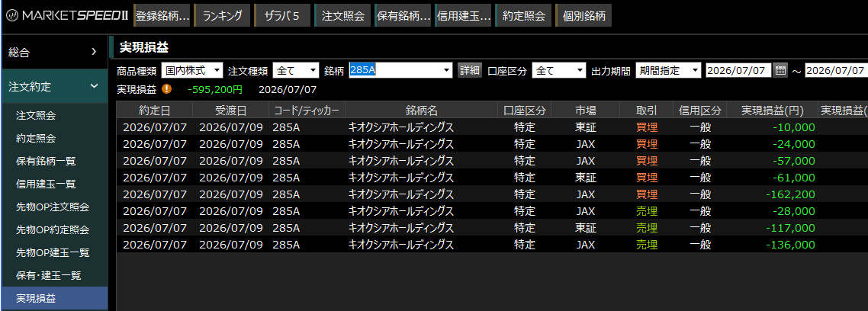Switch to the 約定照会 top tab
The height and width of the screenshot is (311, 868).
click(524, 15)
